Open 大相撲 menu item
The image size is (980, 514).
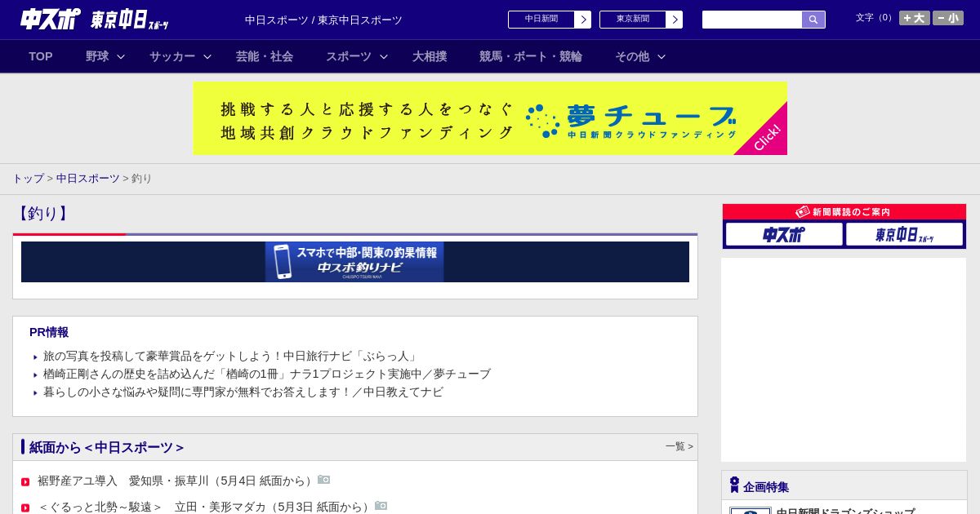(x=430, y=56)
